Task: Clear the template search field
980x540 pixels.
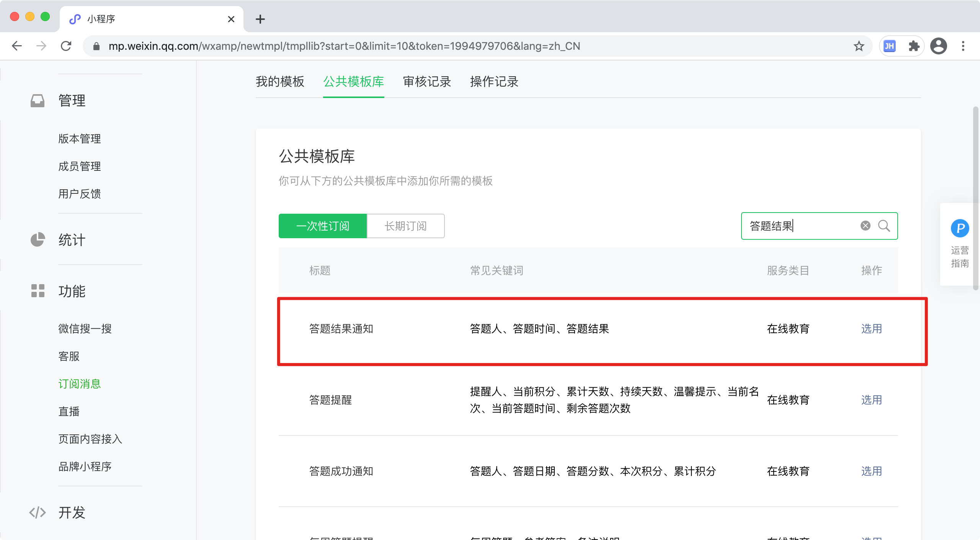Action: [x=865, y=226]
